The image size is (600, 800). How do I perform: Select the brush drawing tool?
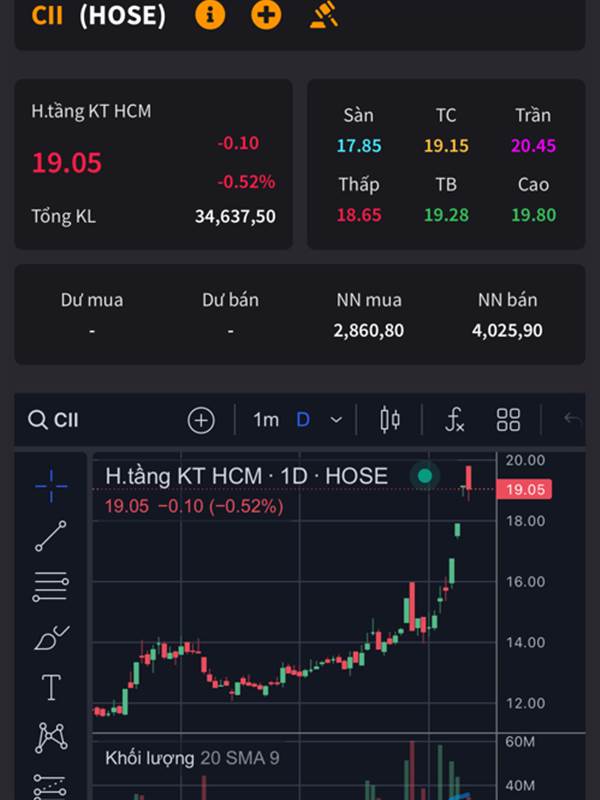[x=51, y=637]
